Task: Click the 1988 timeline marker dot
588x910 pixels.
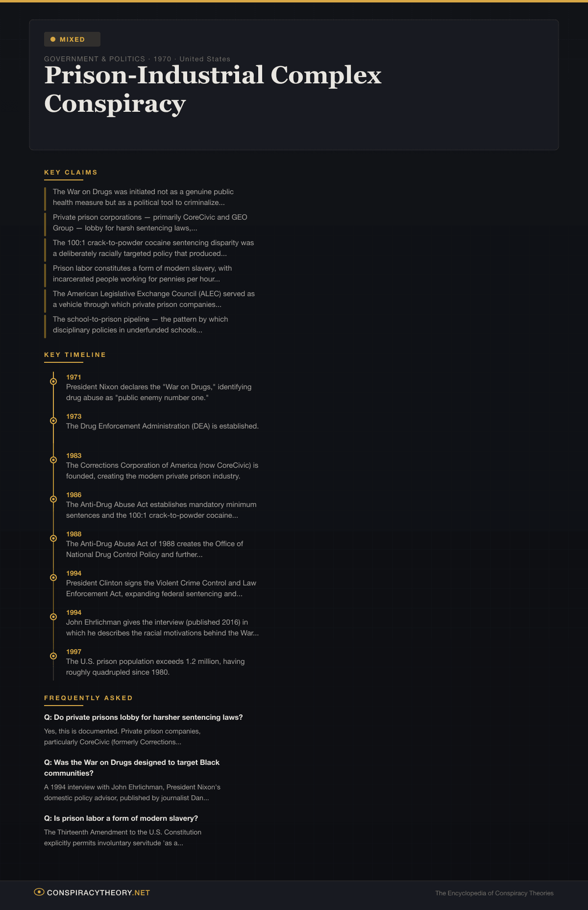Action: coord(53,538)
